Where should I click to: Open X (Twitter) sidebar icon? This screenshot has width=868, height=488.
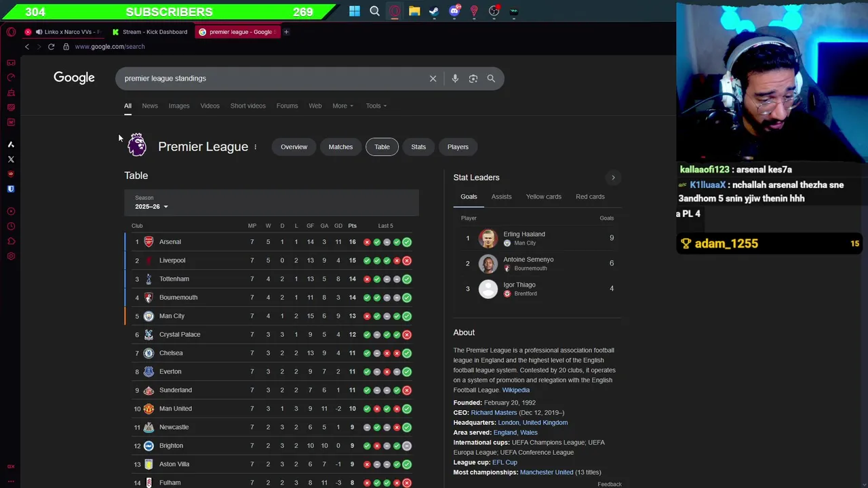11,159
